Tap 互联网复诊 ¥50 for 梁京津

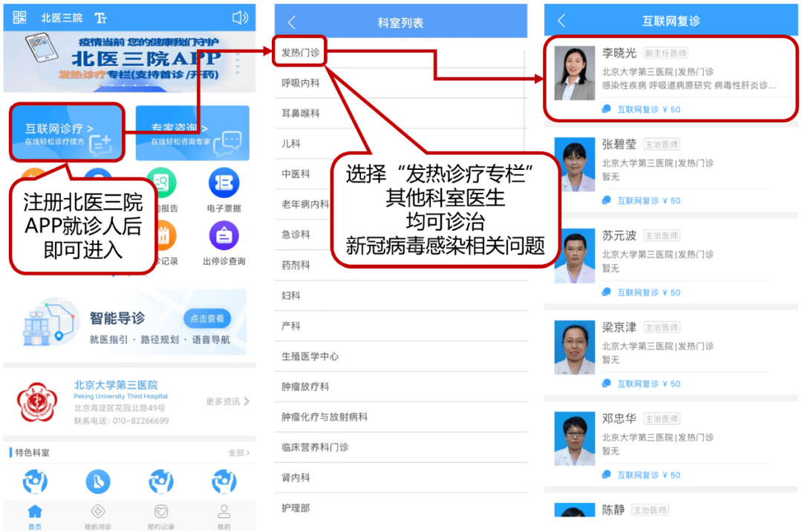click(x=642, y=384)
